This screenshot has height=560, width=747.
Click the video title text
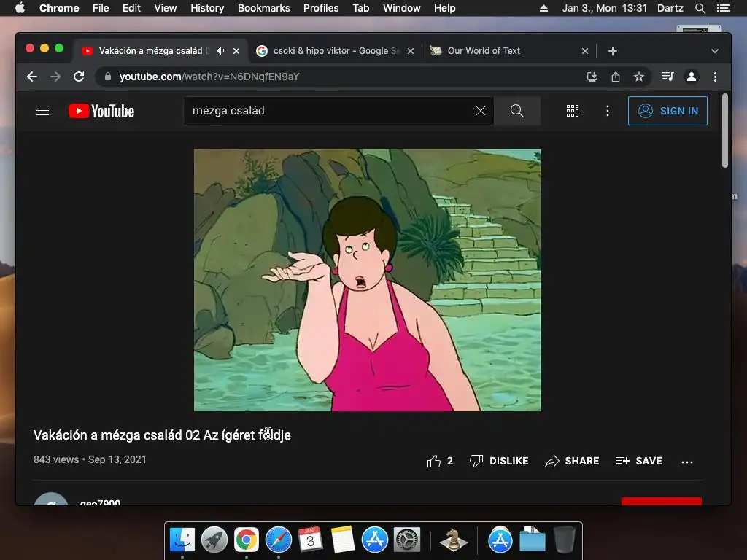[162, 435]
